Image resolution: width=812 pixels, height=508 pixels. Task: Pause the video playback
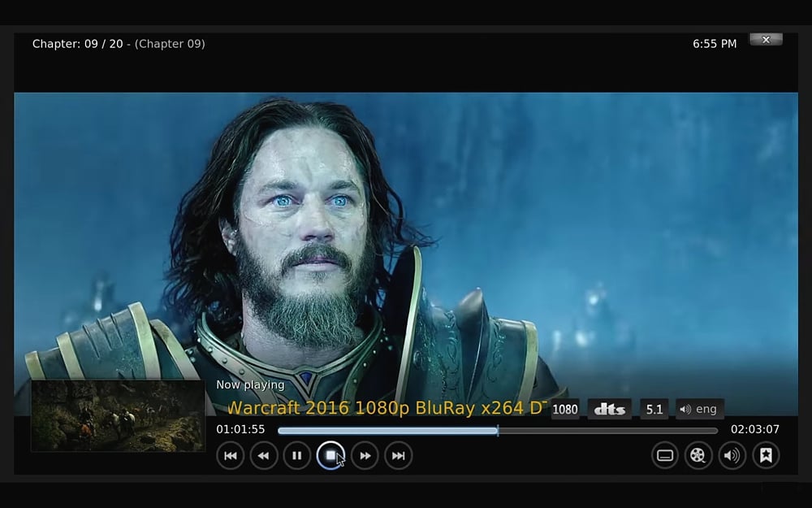click(297, 455)
